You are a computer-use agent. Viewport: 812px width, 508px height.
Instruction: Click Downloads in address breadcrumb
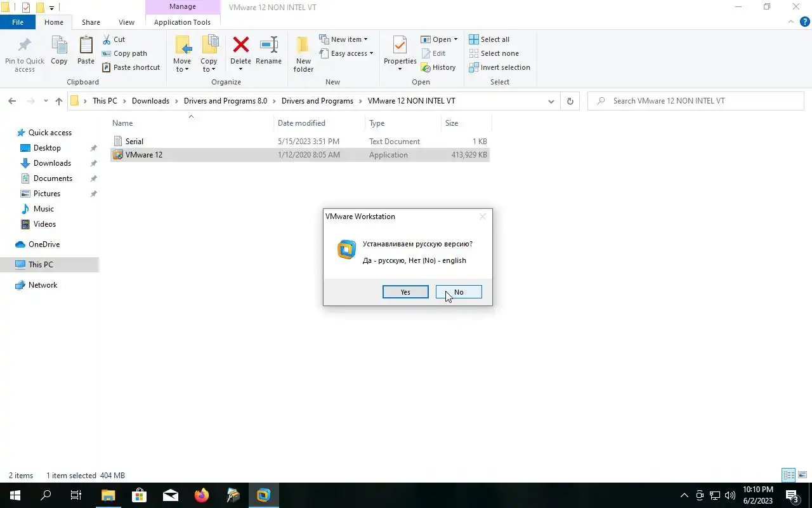coord(150,101)
